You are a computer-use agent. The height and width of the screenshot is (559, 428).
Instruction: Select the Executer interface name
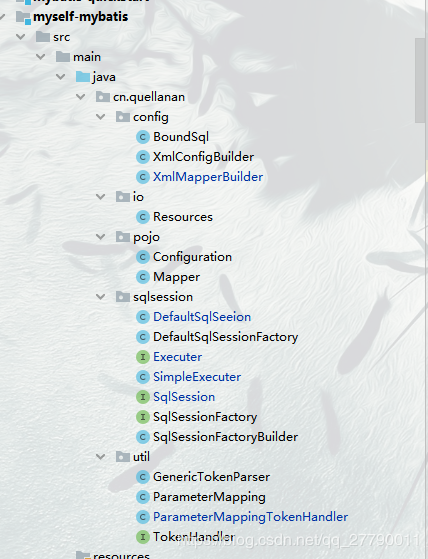coord(177,357)
